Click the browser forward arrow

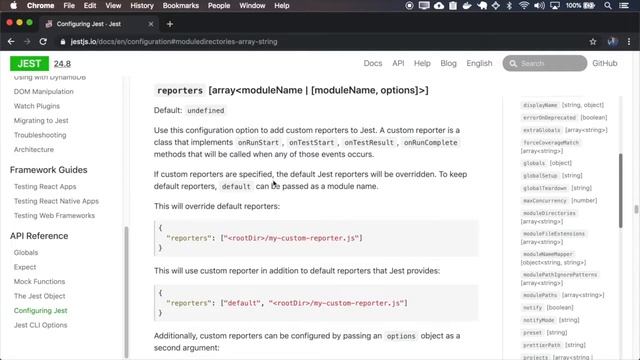[27, 42]
